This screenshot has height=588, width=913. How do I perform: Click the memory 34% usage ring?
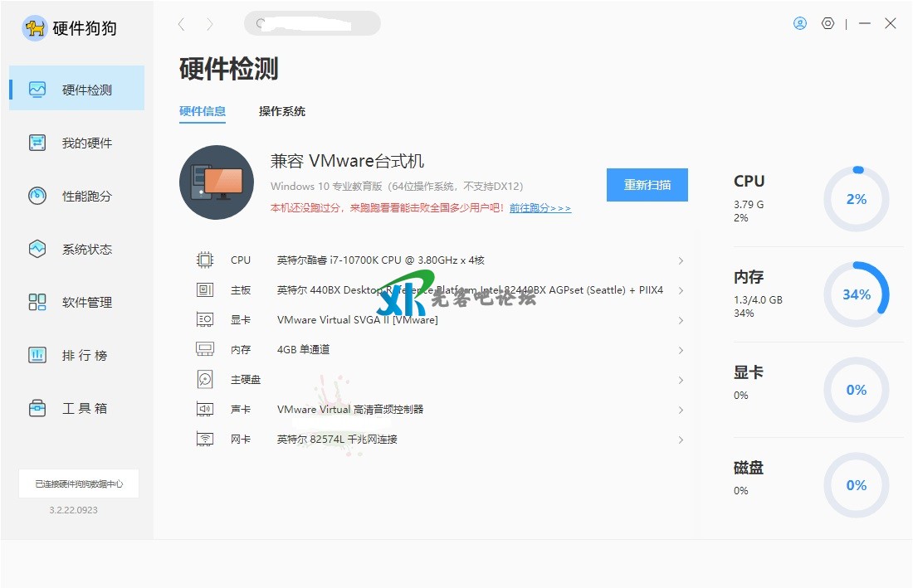(x=856, y=294)
